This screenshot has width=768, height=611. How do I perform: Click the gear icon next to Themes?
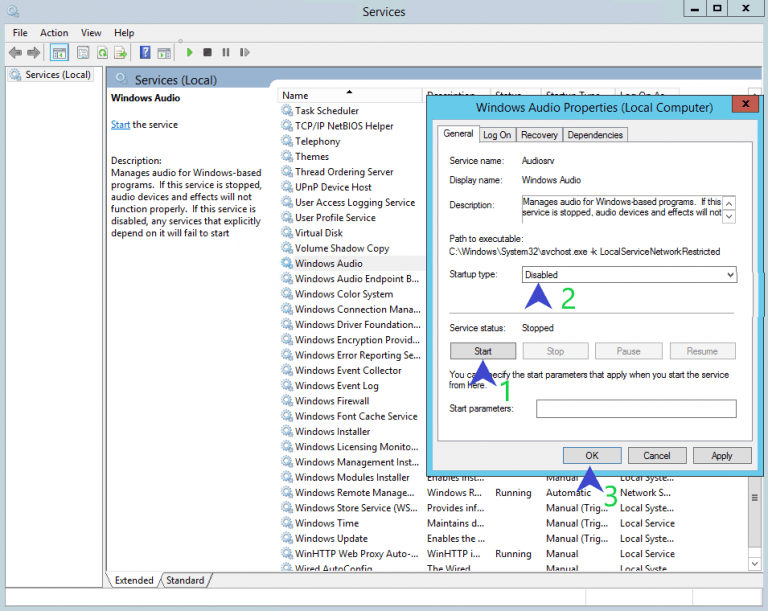point(287,156)
